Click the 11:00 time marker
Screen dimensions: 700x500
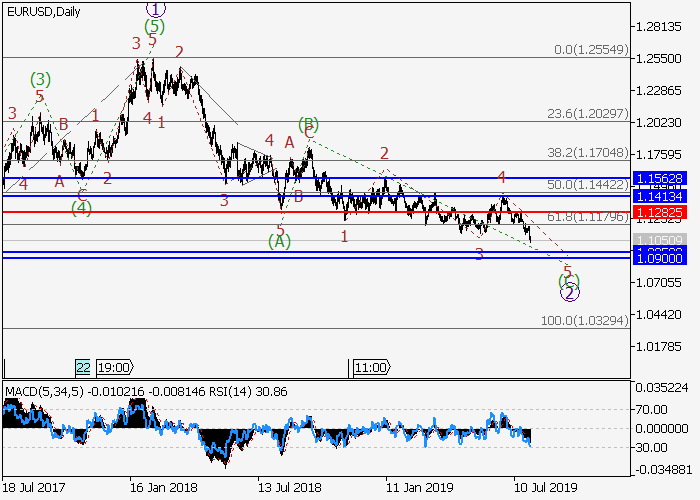(x=371, y=367)
